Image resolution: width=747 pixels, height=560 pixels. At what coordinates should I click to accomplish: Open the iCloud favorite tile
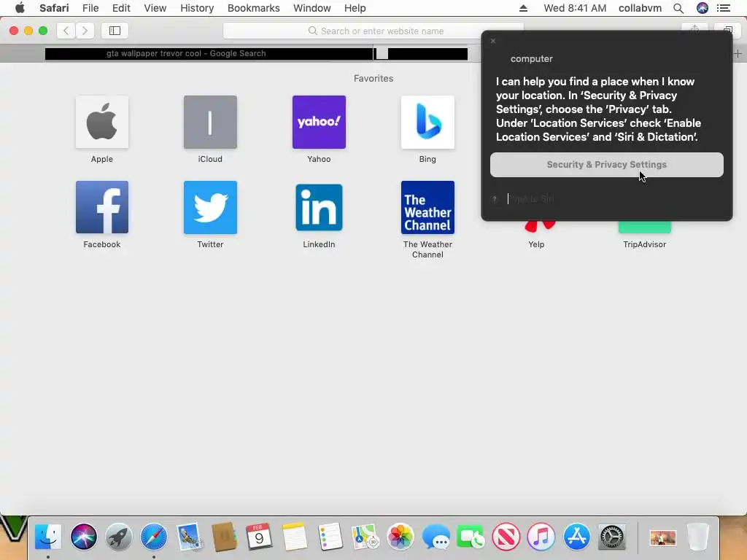pos(210,122)
